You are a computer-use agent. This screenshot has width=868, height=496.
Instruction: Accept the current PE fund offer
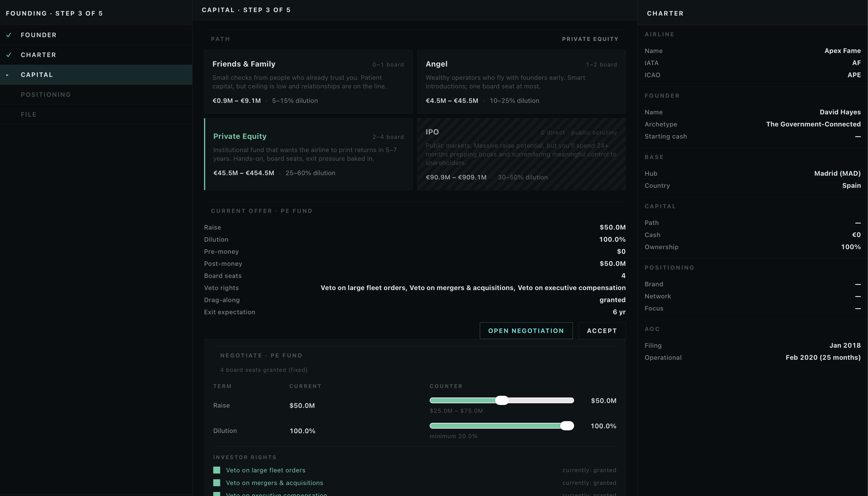click(602, 331)
